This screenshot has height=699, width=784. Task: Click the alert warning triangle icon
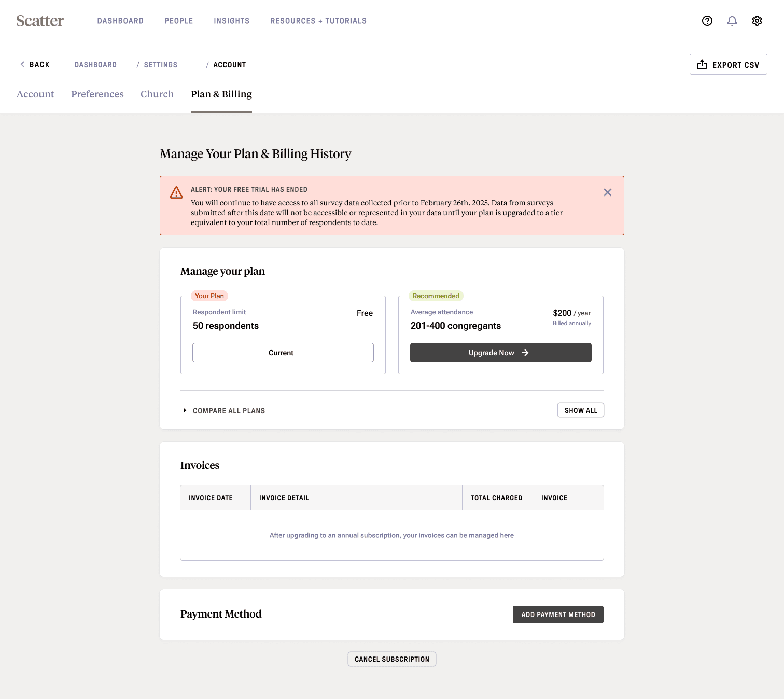click(x=176, y=192)
